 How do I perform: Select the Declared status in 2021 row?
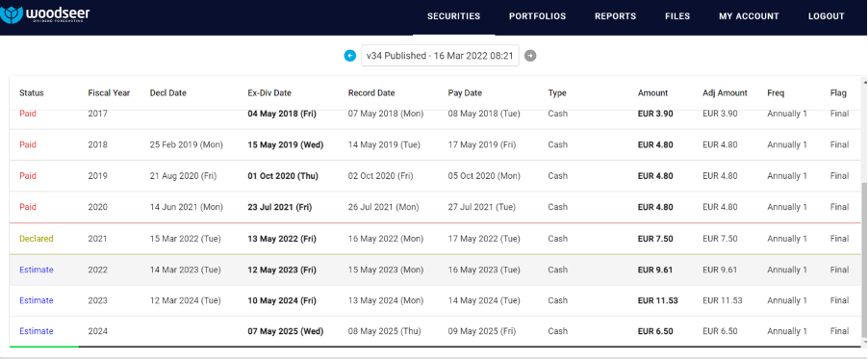[37, 239]
